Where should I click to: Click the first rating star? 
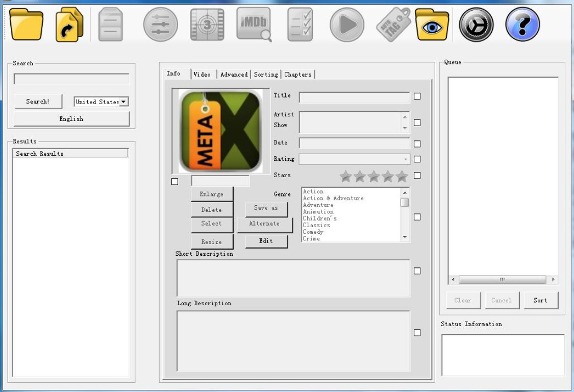click(x=345, y=176)
